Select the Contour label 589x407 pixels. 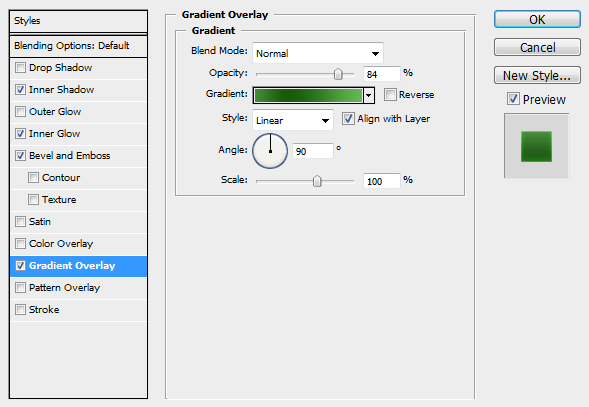(x=61, y=178)
